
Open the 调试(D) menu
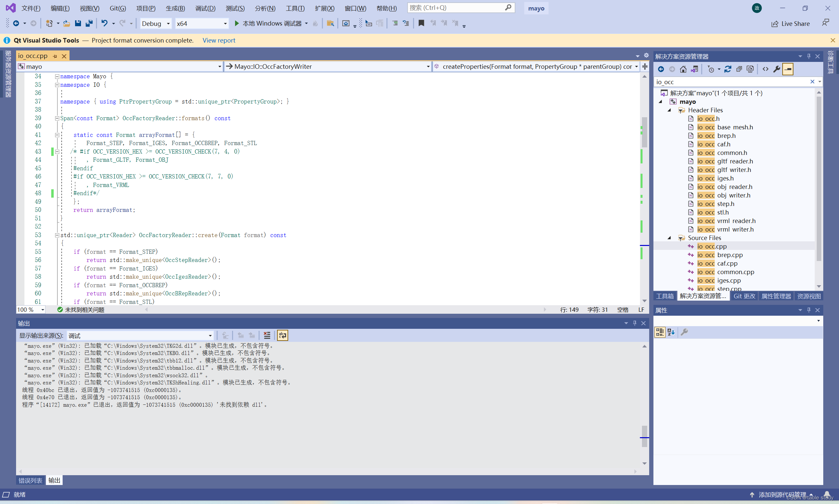(205, 8)
